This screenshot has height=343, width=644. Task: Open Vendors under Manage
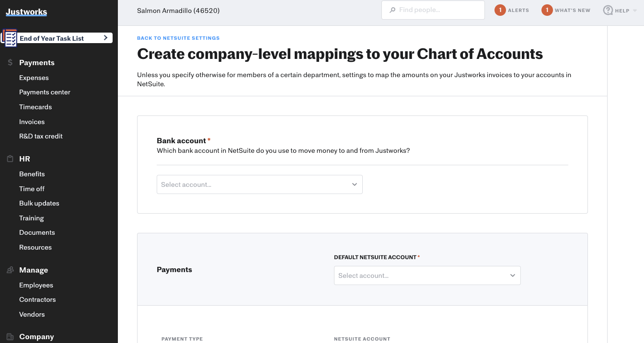point(32,314)
